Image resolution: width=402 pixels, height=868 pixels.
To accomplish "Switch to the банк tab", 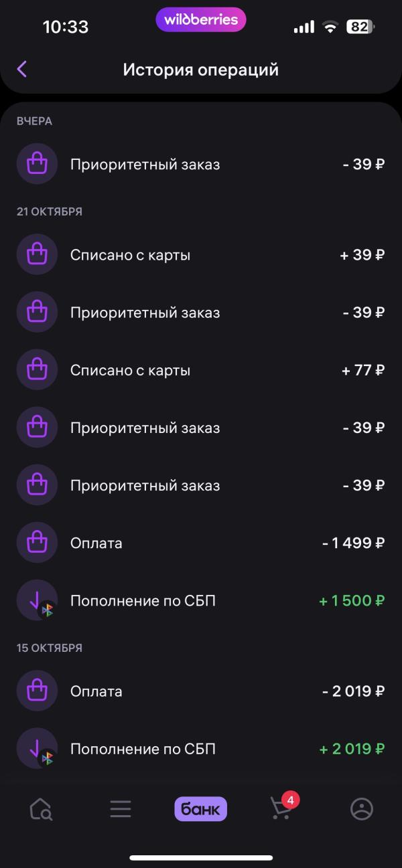I will click(200, 809).
